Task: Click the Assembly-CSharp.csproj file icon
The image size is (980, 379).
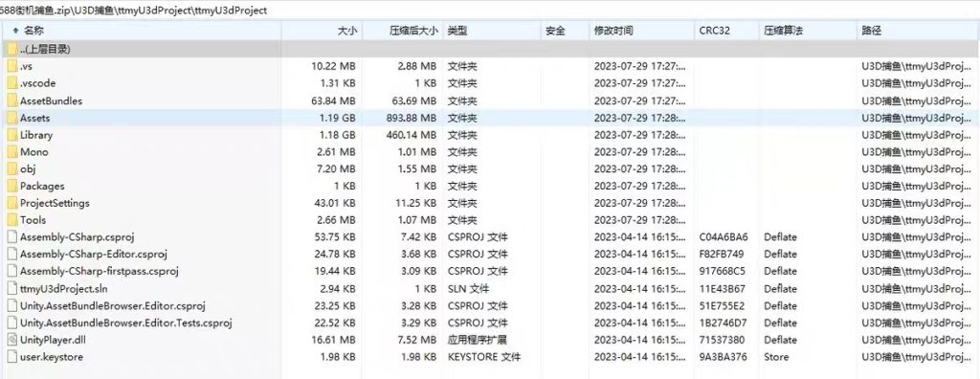Action: tap(11, 237)
